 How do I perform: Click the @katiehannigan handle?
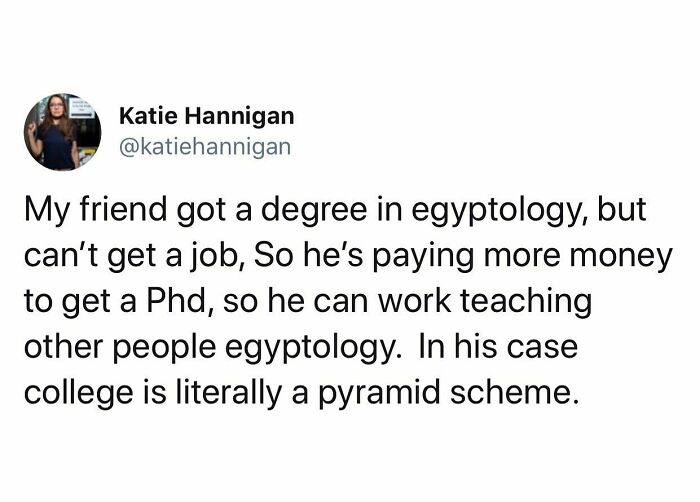point(205,146)
